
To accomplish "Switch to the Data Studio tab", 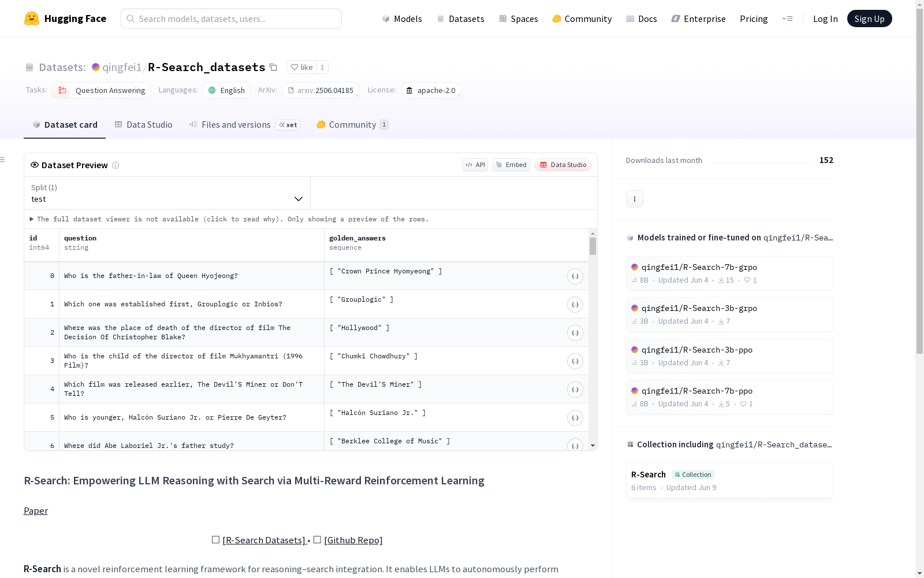I will [144, 125].
